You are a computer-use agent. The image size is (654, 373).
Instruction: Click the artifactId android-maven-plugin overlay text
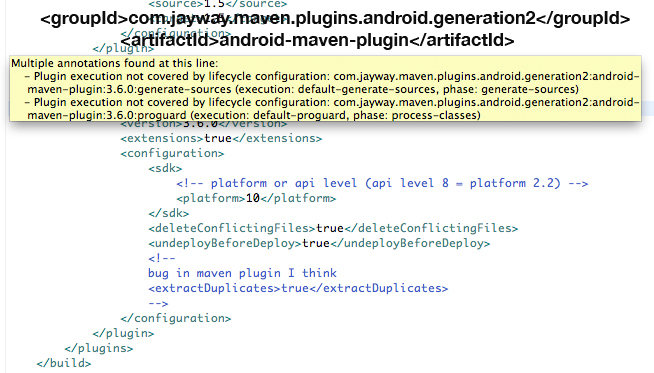pyautogui.click(x=317, y=40)
